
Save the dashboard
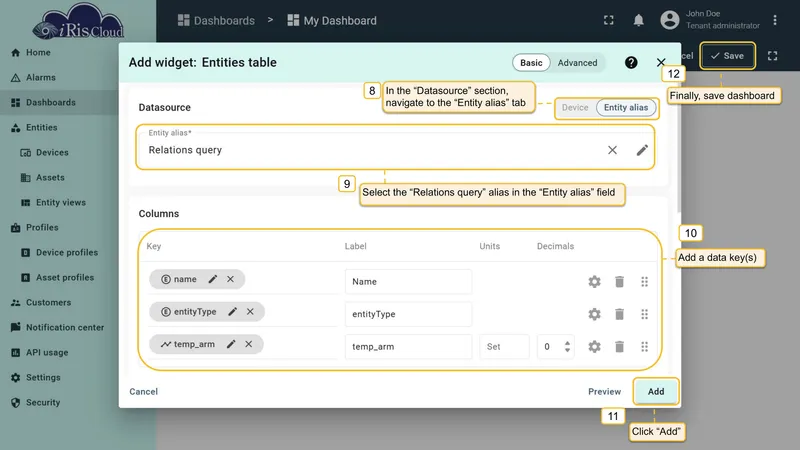pyautogui.click(x=728, y=56)
